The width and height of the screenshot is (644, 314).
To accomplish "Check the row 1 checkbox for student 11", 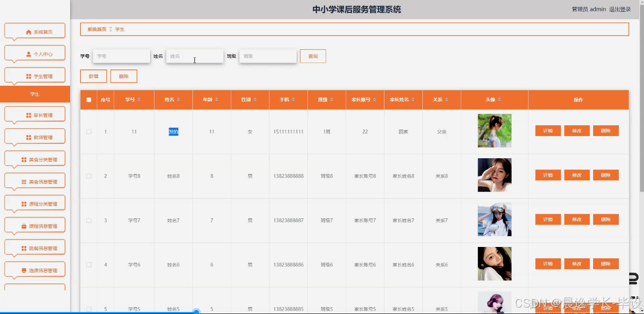I will pyautogui.click(x=89, y=132).
